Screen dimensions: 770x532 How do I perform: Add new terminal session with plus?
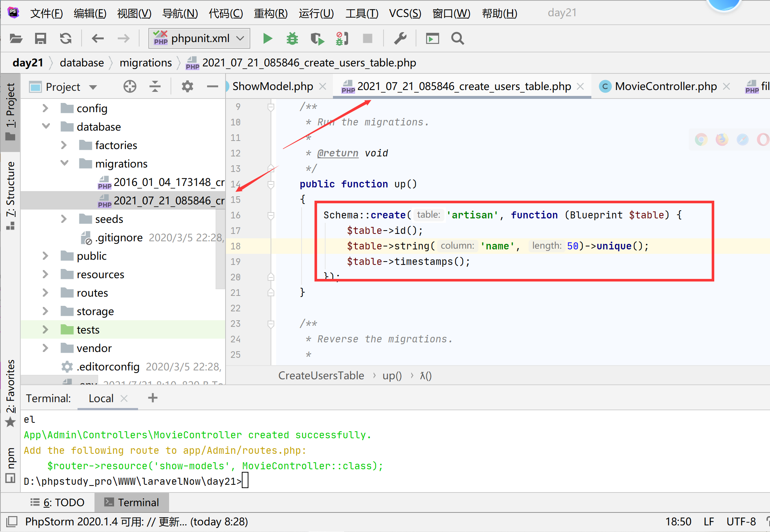[152, 398]
